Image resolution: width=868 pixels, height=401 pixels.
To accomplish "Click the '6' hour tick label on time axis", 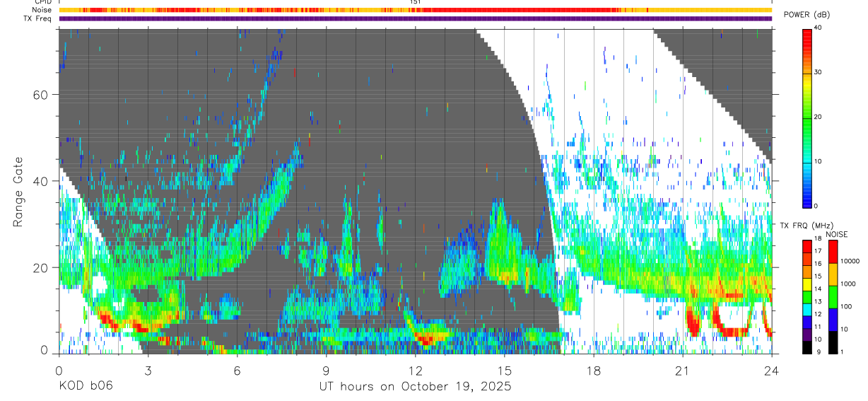I will point(237,370).
